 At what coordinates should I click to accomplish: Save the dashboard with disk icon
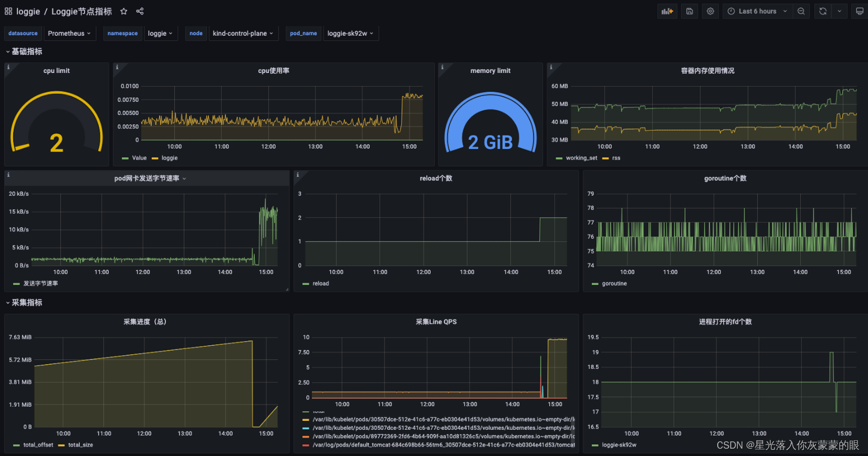(x=689, y=11)
